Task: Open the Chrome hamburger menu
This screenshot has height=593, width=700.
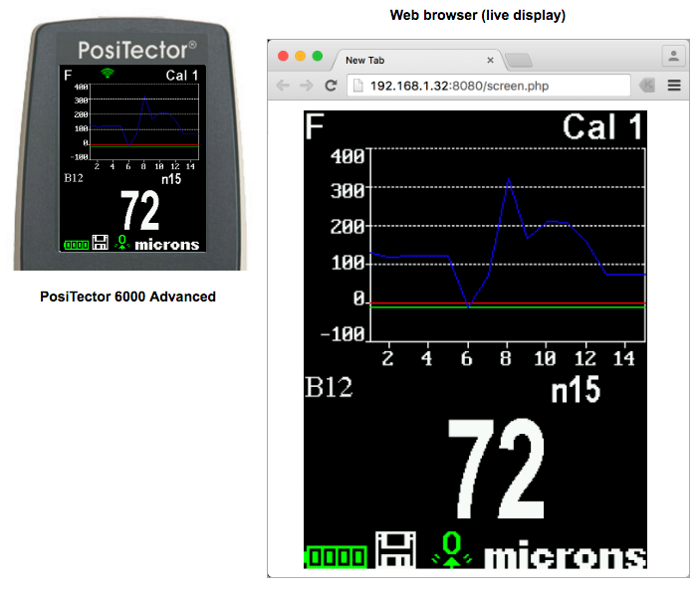Action: (674, 86)
